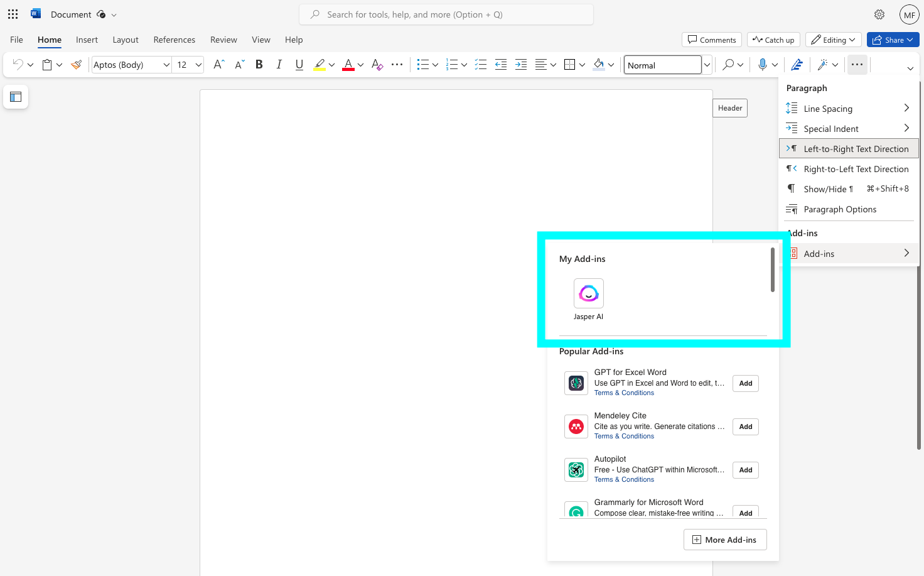Click the Bullets list icon
Screen dimensions: 924x576
coord(423,64)
